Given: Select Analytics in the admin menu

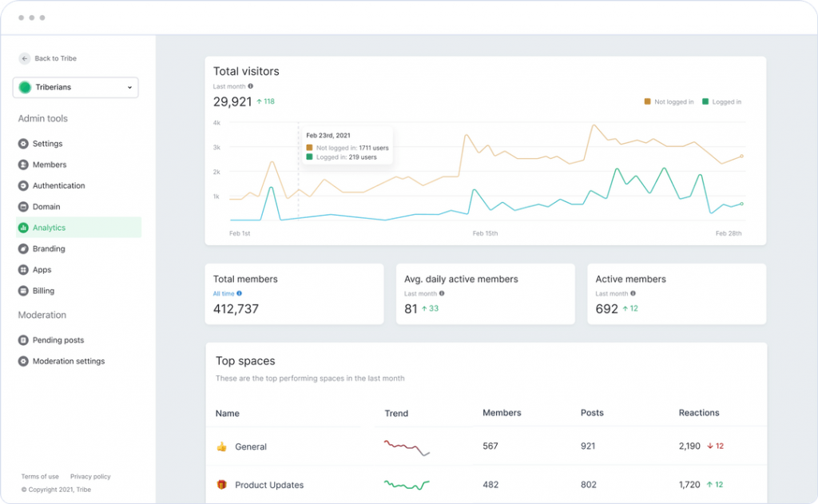Looking at the screenshot, I should (x=78, y=228).
